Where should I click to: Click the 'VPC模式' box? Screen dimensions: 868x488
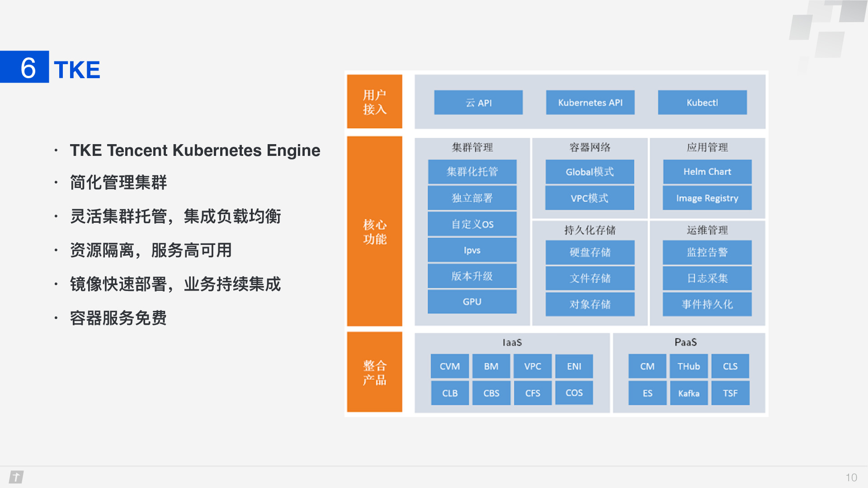(590, 198)
